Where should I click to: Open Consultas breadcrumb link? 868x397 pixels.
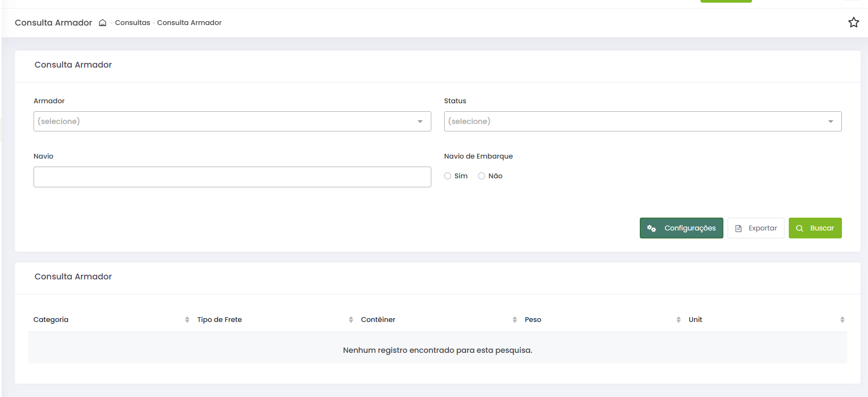132,22
